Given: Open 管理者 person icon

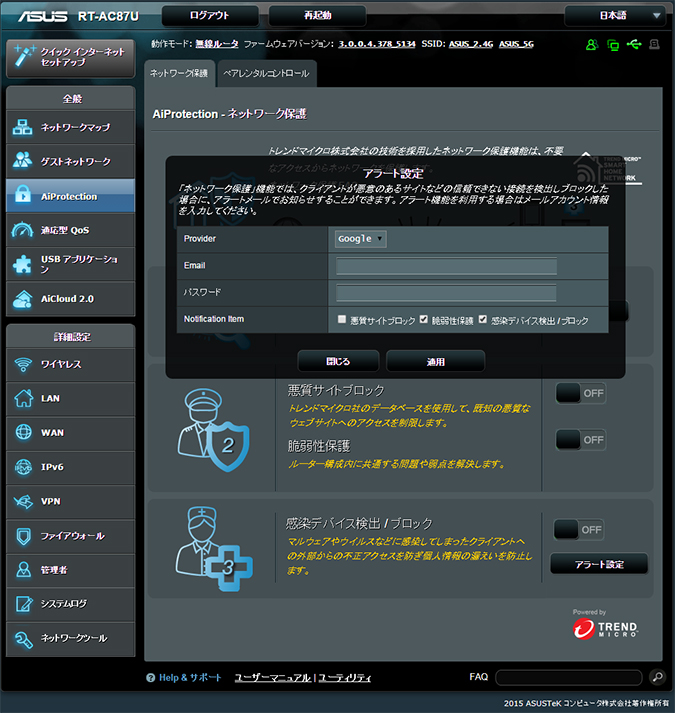Looking at the screenshot, I should (x=23, y=570).
